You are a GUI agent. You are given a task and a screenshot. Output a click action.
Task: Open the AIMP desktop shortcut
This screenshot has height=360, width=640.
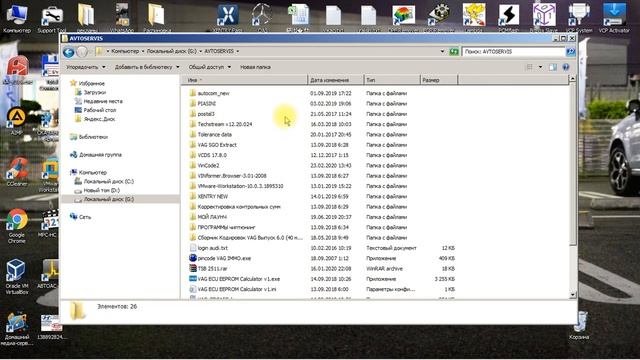tap(16, 121)
